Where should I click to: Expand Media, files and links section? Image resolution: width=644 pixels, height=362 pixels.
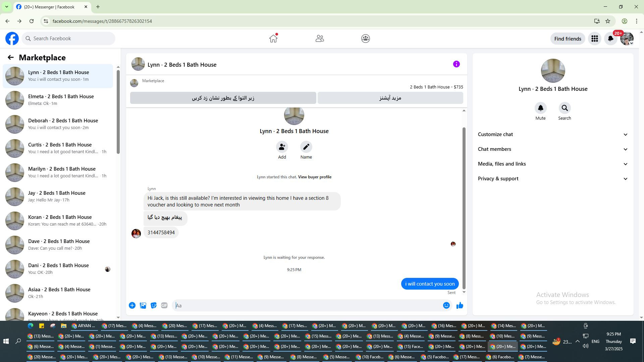tap(553, 164)
